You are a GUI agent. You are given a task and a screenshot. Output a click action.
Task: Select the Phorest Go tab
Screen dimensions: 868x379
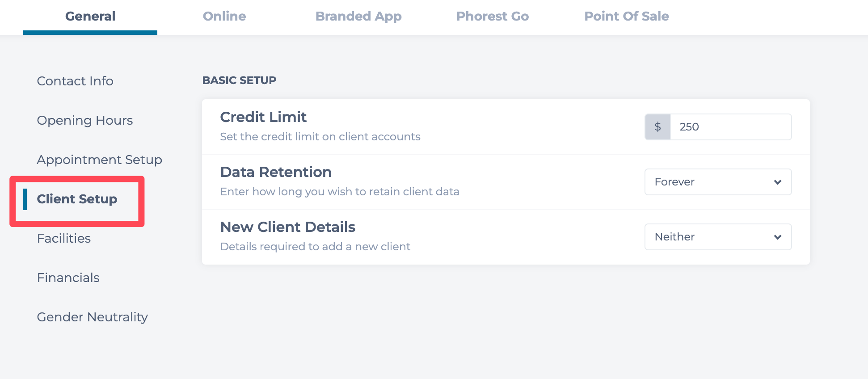tap(492, 17)
